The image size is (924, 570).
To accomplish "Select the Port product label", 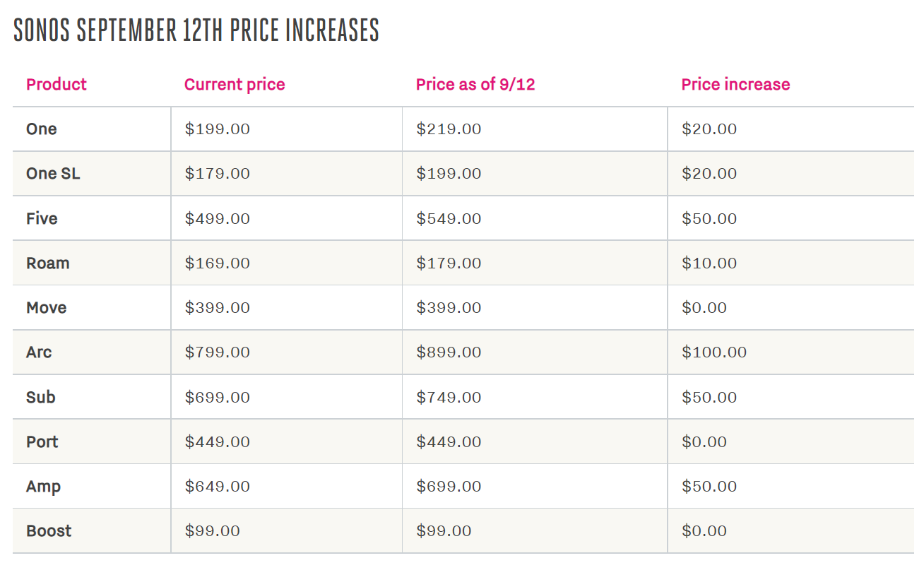I will pos(42,441).
